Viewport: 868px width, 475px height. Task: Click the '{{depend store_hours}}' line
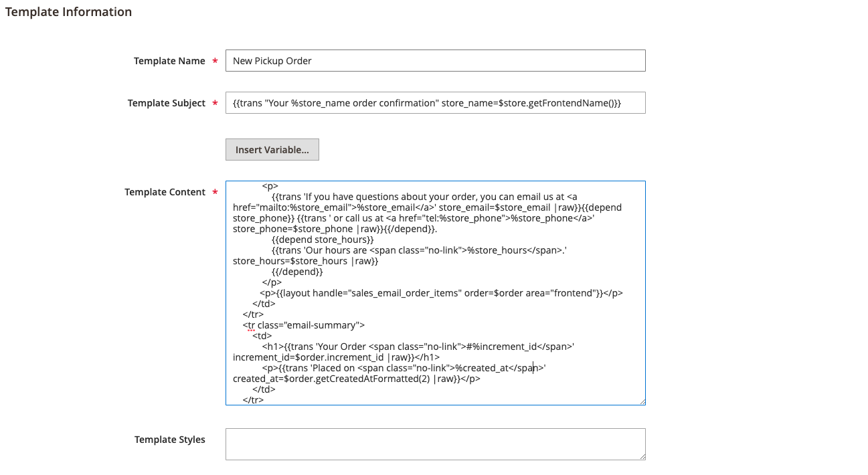click(323, 240)
